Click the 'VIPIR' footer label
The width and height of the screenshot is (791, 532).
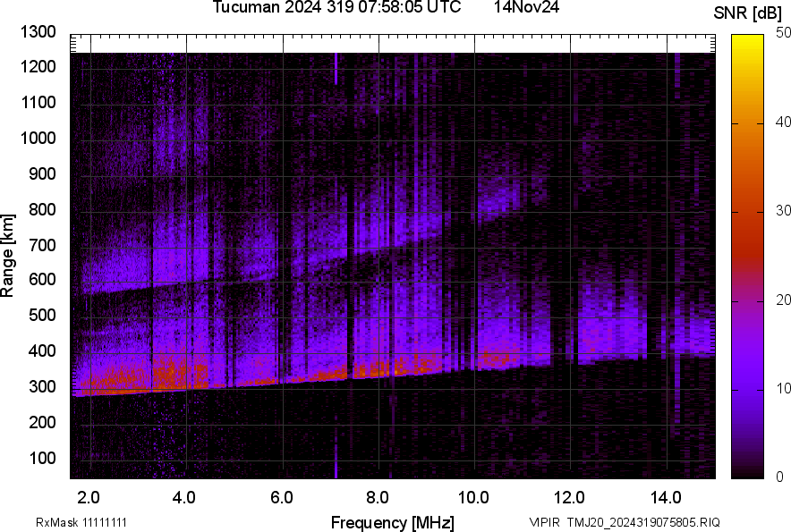(x=544, y=522)
